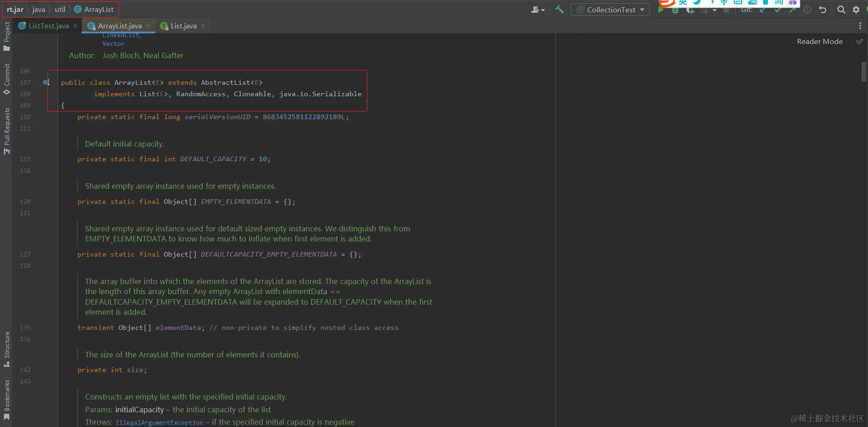
Task: Click gutter line number 127
Action: tap(25, 255)
